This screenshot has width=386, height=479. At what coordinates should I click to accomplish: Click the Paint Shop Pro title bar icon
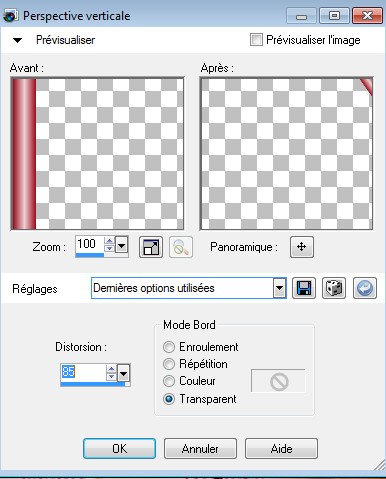[10, 16]
